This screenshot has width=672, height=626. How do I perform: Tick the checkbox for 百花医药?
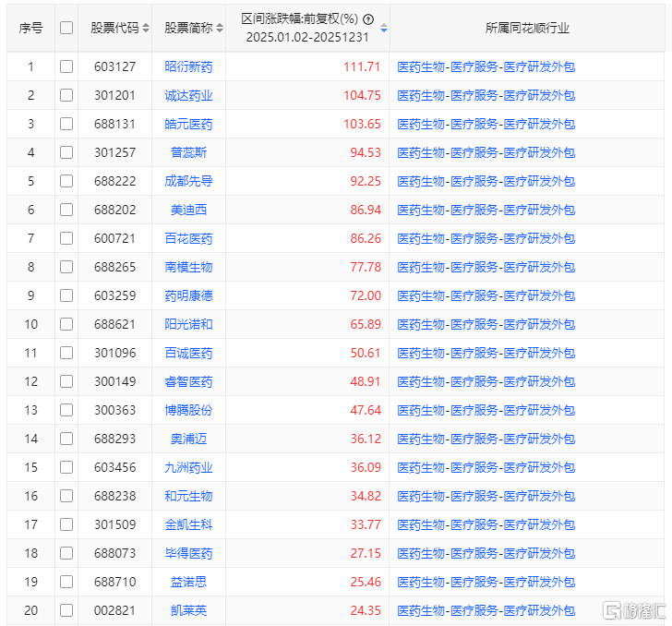(x=66, y=238)
